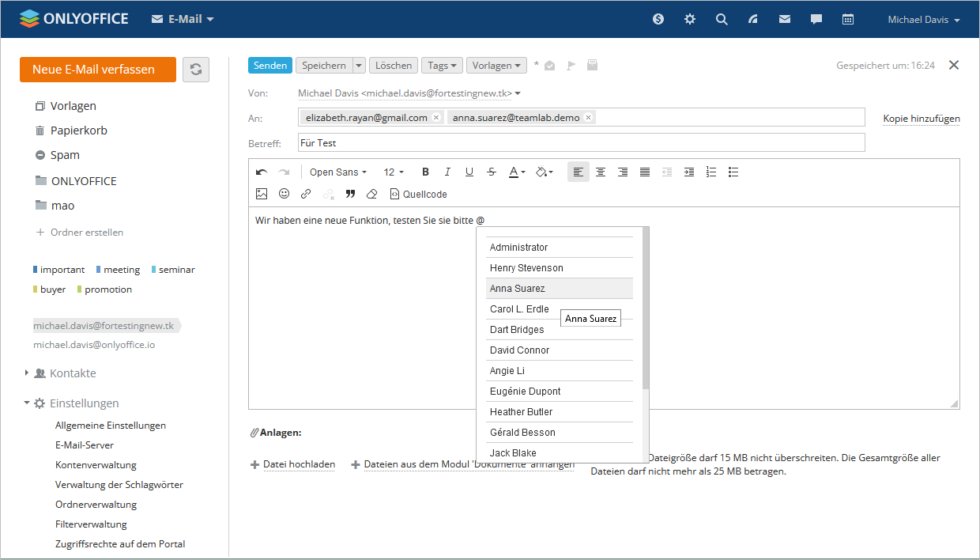Click the Betreff subject field

coord(581,142)
